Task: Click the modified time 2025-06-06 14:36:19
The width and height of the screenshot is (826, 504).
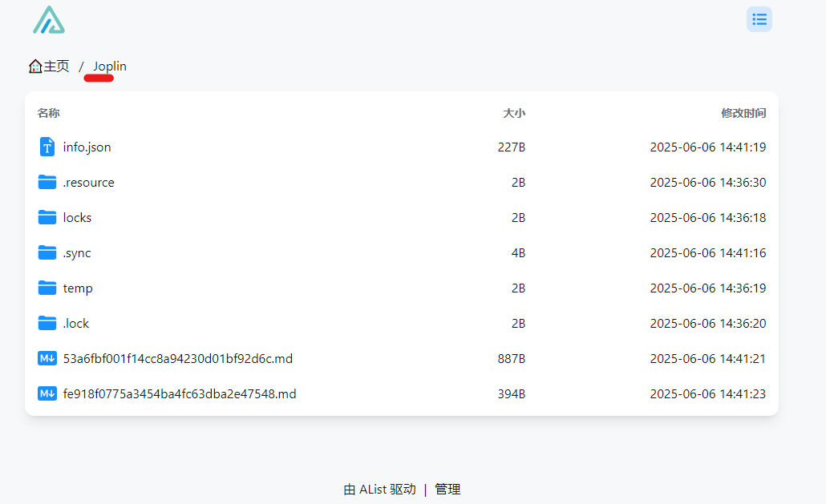Action: (x=708, y=288)
